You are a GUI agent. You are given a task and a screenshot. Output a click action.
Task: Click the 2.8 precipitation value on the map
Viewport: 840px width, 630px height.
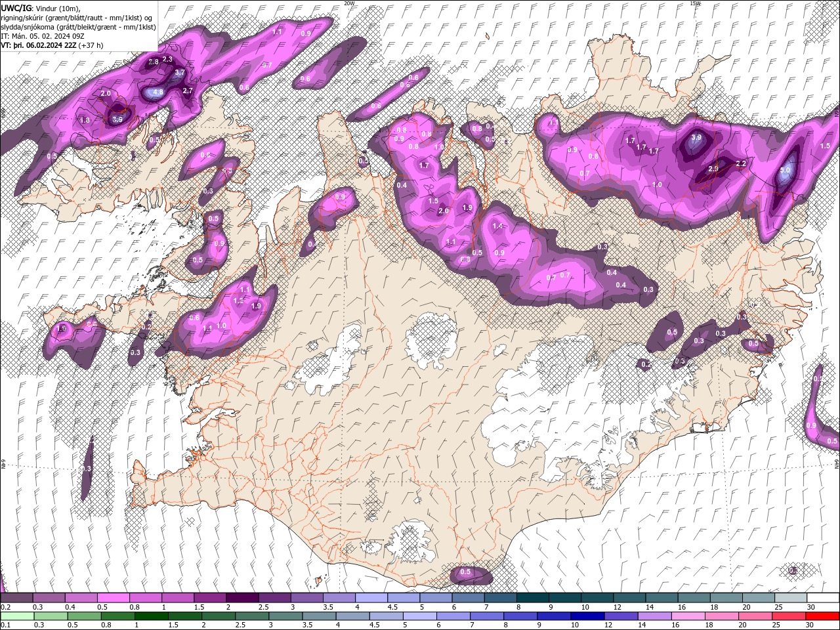click(x=154, y=62)
